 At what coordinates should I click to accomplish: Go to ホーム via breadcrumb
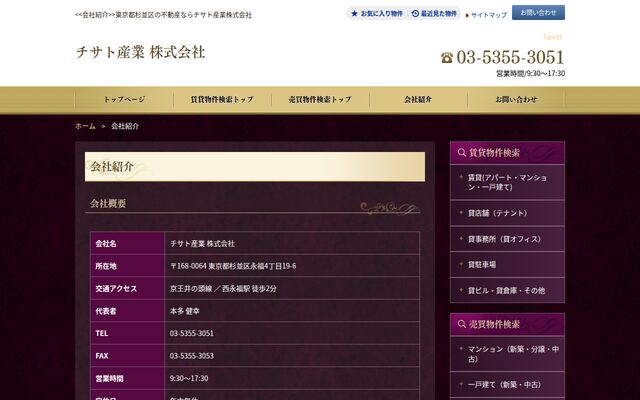click(85, 126)
